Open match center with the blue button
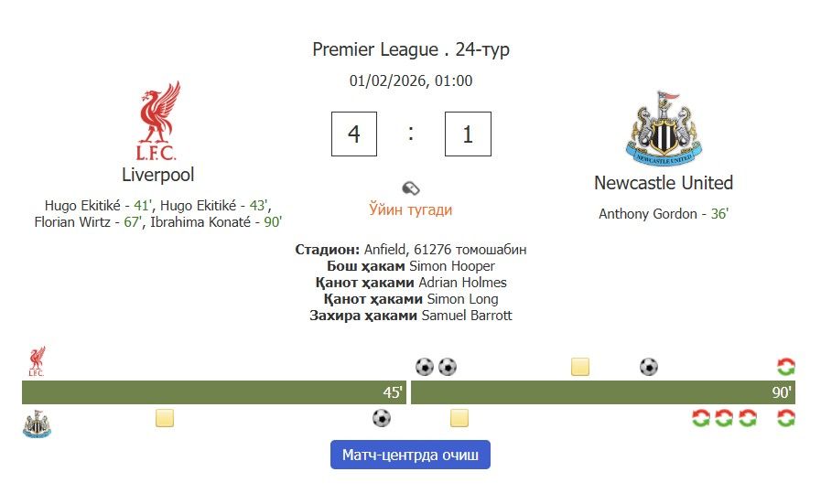The image size is (821, 504). coord(410,455)
